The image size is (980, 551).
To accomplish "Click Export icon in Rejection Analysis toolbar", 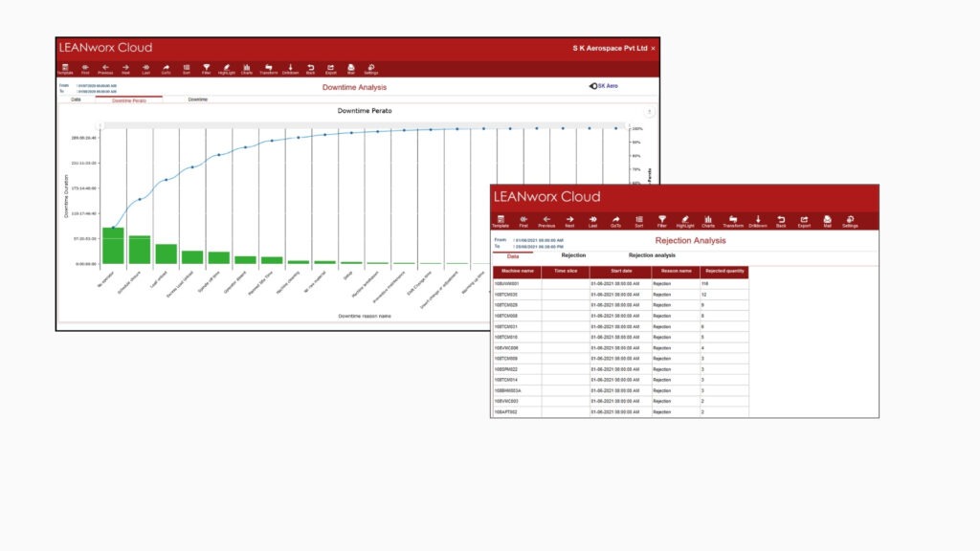I will pyautogui.click(x=804, y=221).
